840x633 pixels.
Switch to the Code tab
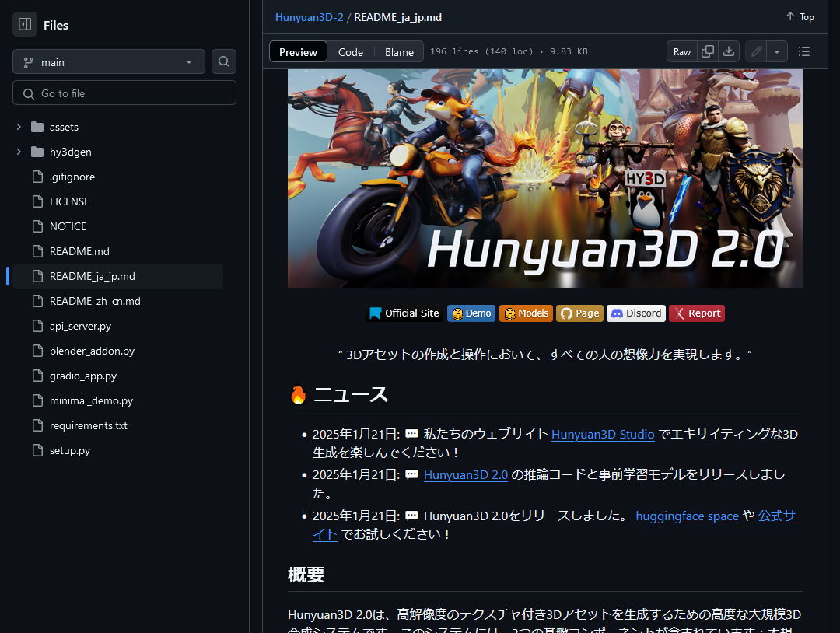[350, 51]
